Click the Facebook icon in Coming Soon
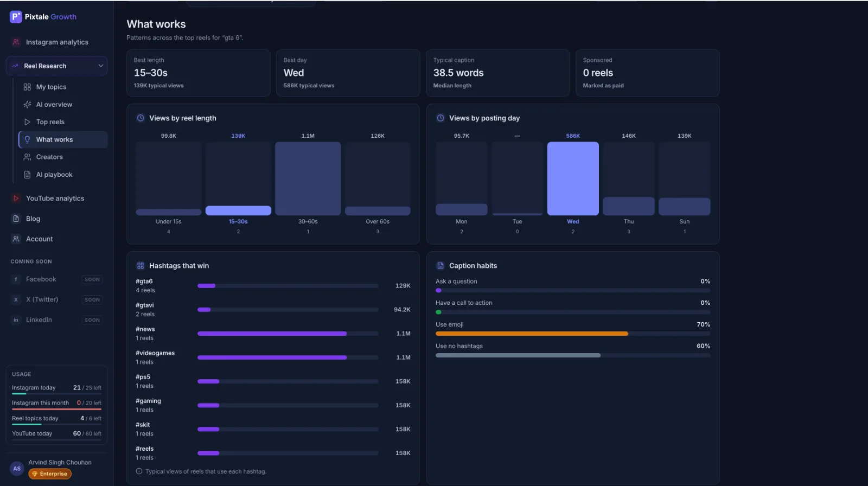Image resolution: width=868 pixels, height=486 pixels. point(16,279)
